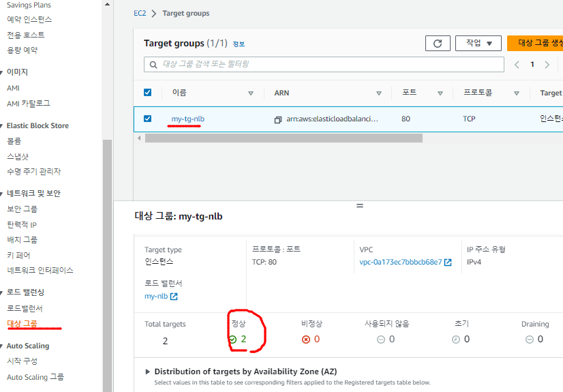
Task: Click the 대상 그룹 생성 button
Action: 535,44
